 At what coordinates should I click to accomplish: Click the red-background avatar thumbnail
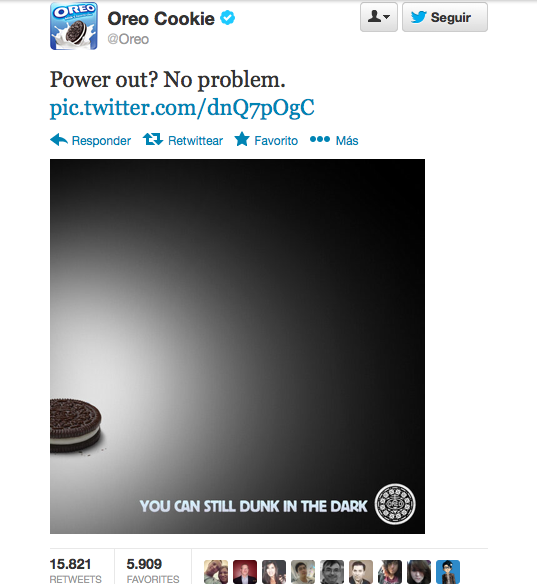[245, 572]
